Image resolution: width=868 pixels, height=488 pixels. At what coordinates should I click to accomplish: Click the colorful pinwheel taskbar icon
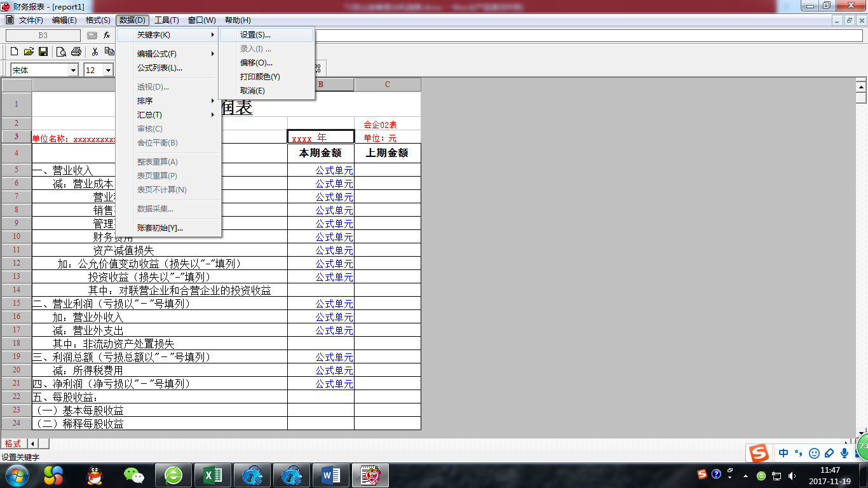tap(53, 475)
